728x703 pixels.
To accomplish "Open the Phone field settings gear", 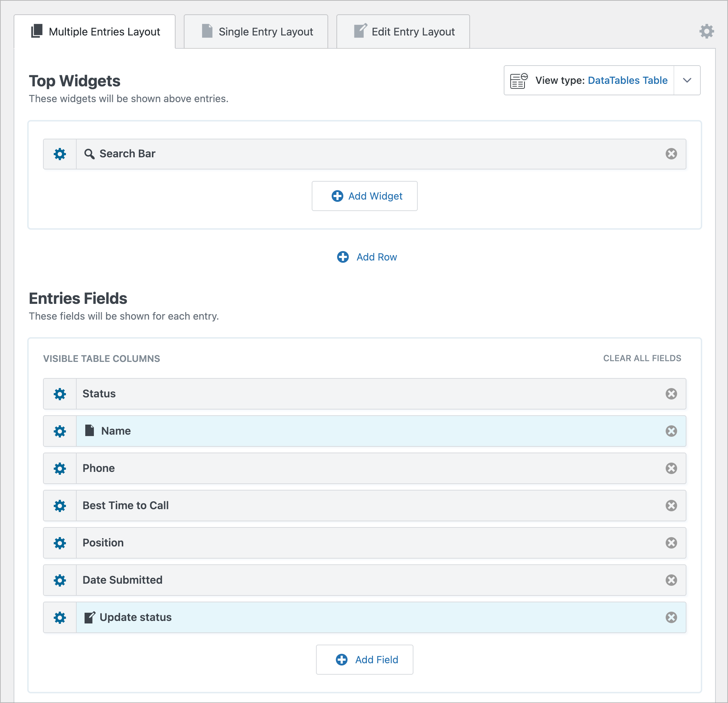I will tap(60, 469).
